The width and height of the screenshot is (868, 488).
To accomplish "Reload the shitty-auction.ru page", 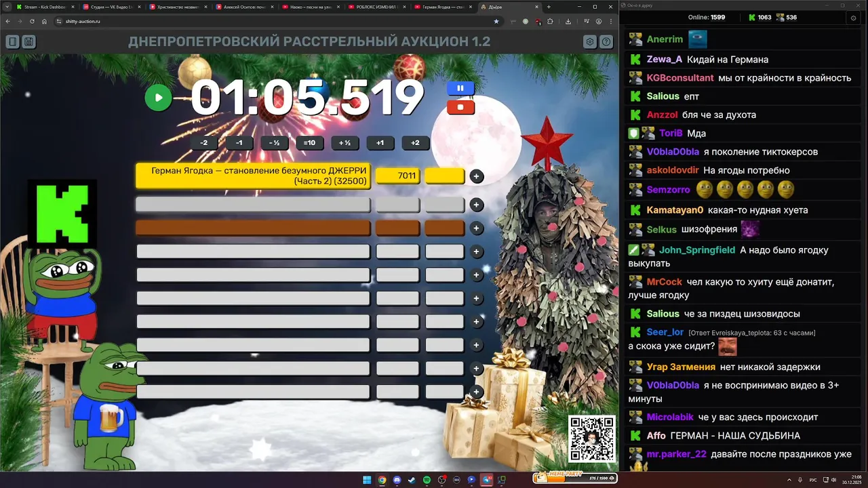I will coord(32,21).
